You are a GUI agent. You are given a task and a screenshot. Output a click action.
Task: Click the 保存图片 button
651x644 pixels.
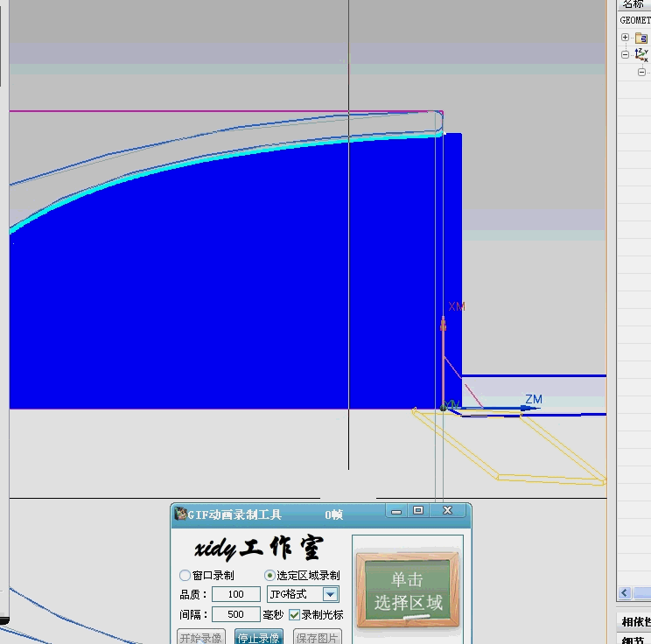point(318,637)
